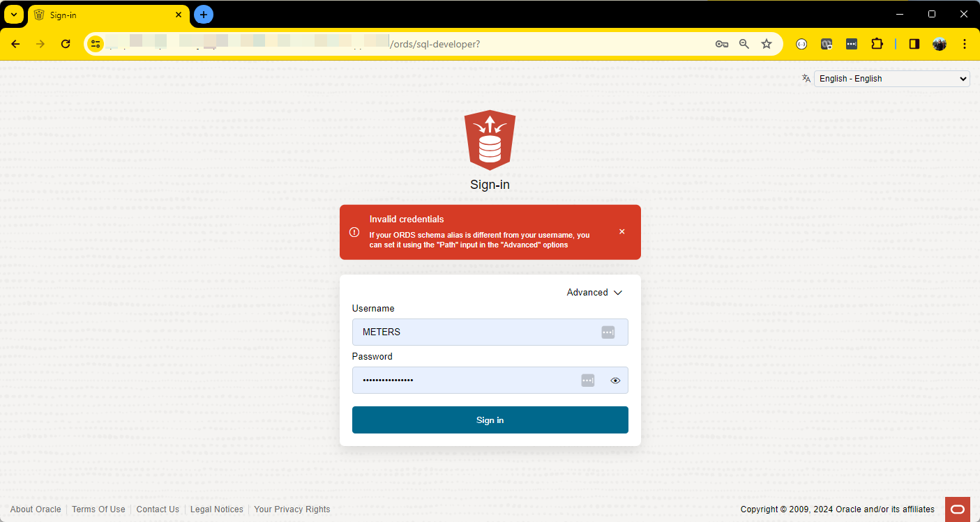Open saved passwords key icon
Image resolution: width=980 pixels, height=522 pixels.
(x=722, y=44)
